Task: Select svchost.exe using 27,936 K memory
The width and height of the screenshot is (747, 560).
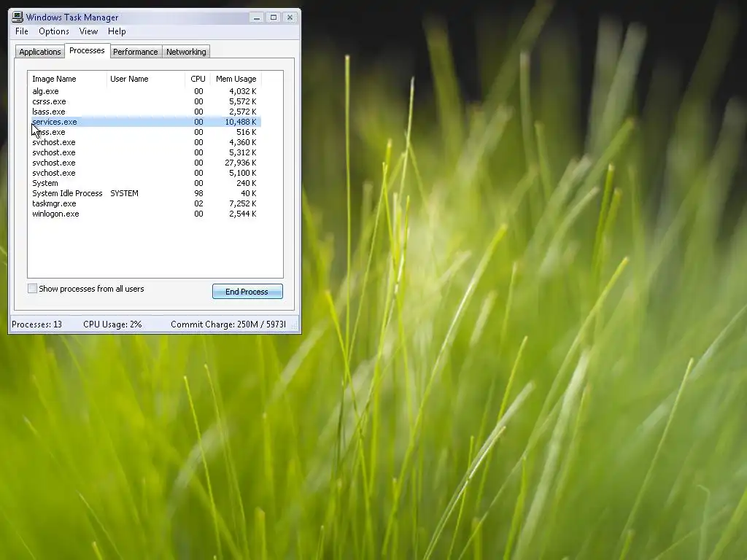Action: point(146,163)
